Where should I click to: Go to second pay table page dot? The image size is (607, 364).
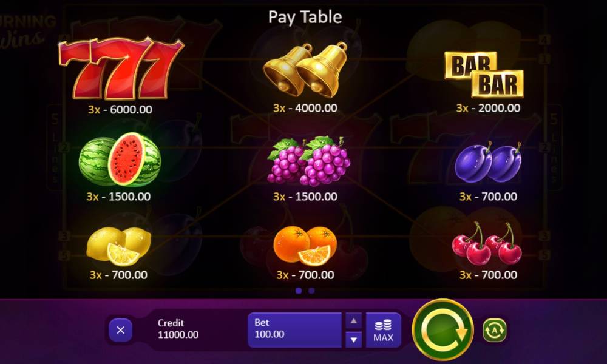point(311,291)
